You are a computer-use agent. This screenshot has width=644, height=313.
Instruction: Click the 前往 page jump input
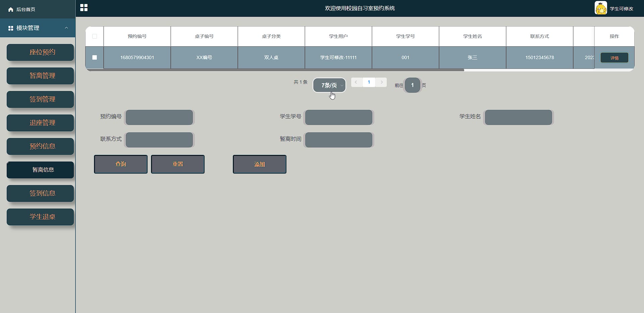click(413, 85)
